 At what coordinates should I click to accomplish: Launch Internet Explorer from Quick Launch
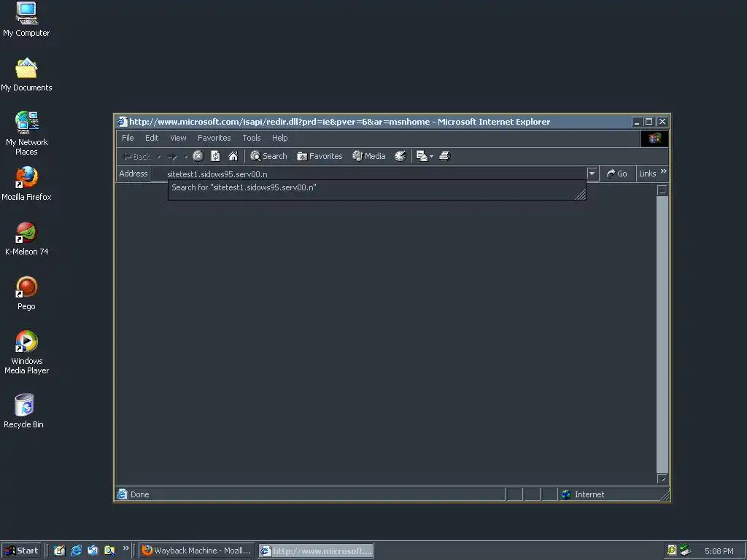coord(76,551)
